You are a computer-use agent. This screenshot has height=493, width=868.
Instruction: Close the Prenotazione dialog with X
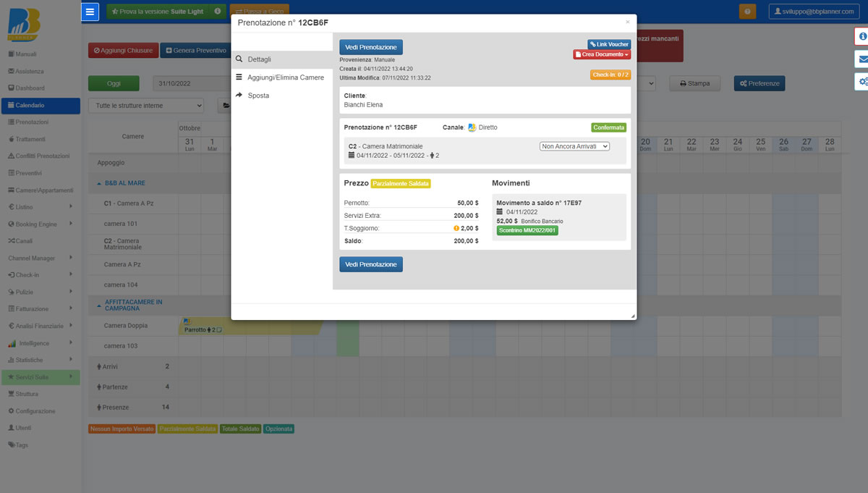(627, 22)
